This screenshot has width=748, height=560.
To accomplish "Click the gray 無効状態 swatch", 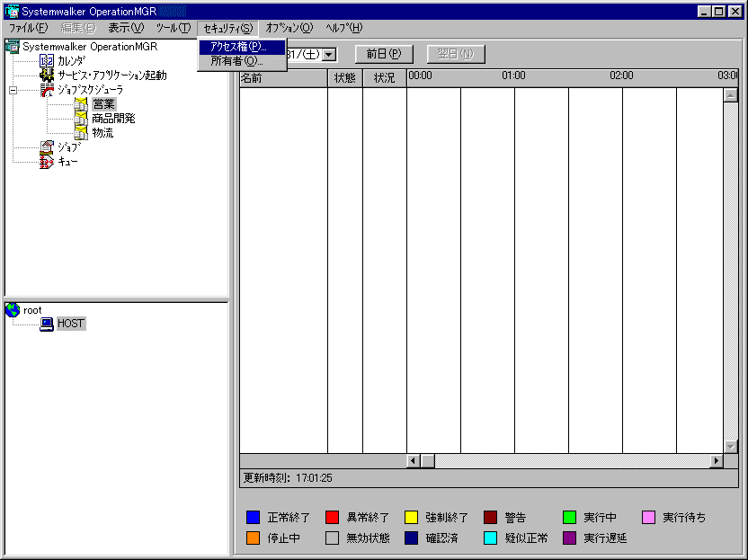I will (x=332, y=538).
